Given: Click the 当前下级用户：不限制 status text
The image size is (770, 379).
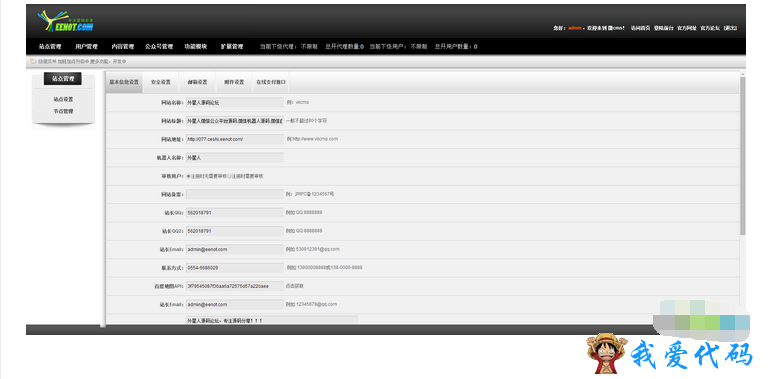Looking at the screenshot, I should point(398,47).
